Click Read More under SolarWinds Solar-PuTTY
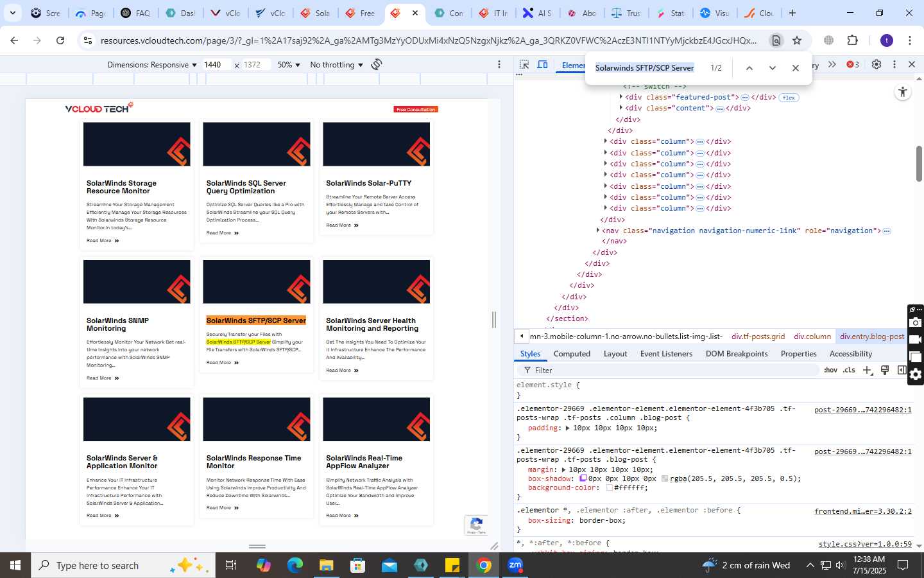This screenshot has height=578, width=924. tap(342, 225)
